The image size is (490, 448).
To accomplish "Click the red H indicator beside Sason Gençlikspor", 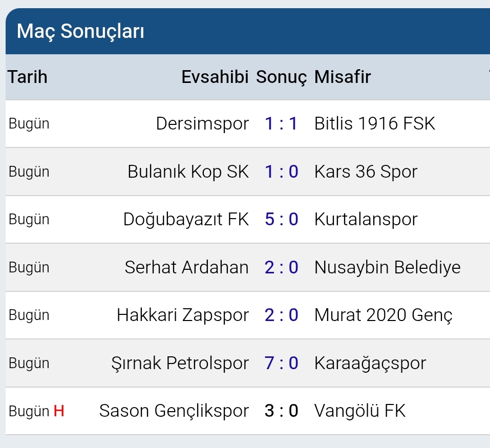I will [x=59, y=411].
